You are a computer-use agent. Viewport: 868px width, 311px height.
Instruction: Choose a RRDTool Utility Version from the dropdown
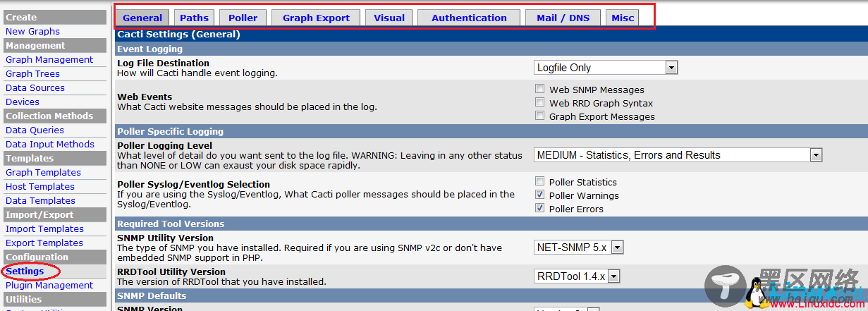577,276
